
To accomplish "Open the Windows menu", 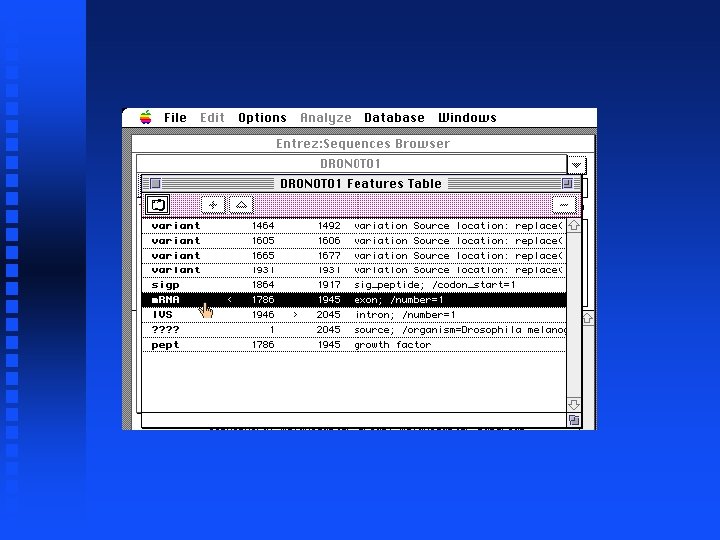I will point(467,118).
